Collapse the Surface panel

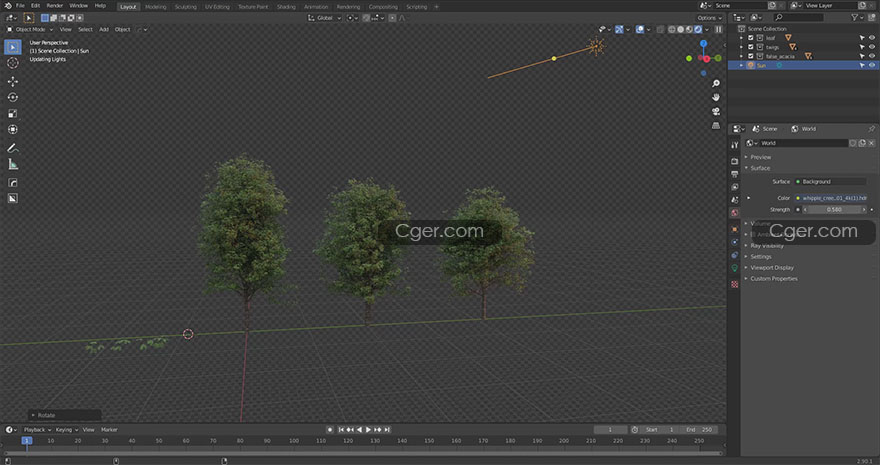(760, 168)
